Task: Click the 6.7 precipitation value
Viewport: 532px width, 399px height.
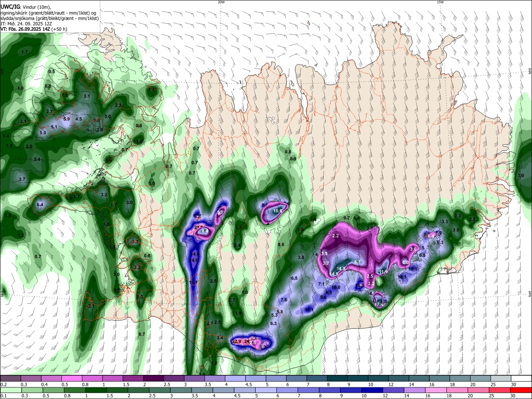Action: [358, 262]
